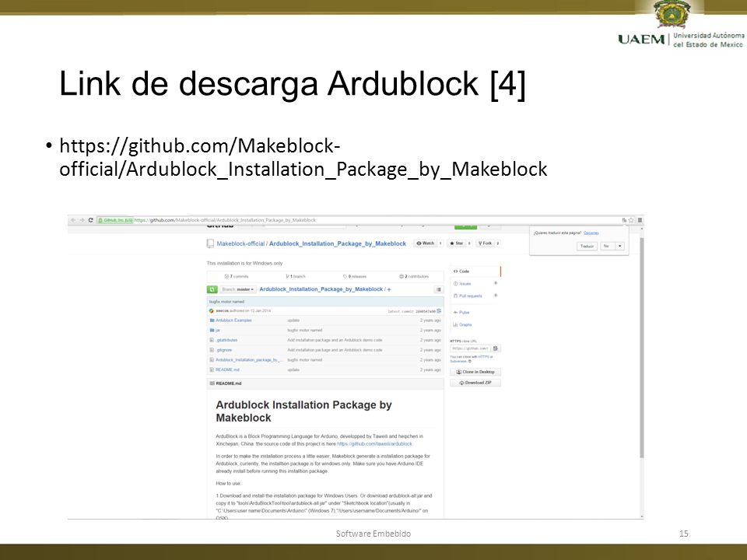The height and width of the screenshot is (560, 747).
Task: Click the browser address bar URL
Action: [225, 220]
